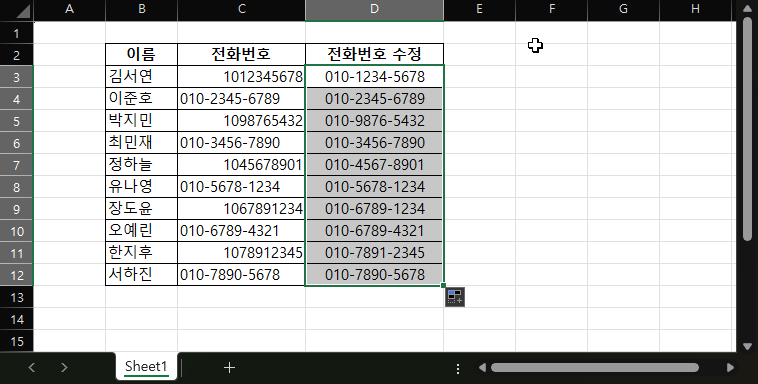
Task: Click the horizontal scrollbar thumb
Action: [595, 368]
